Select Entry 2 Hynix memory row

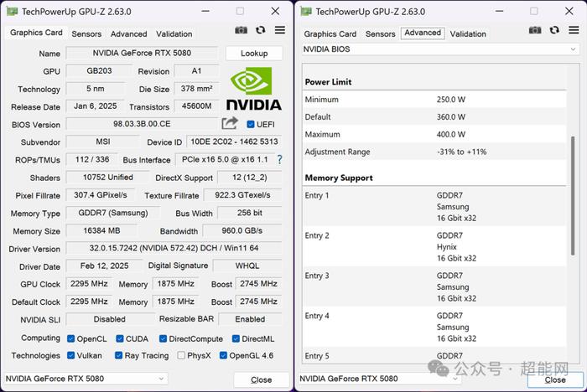pyautogui.click(x=434, y=247)
